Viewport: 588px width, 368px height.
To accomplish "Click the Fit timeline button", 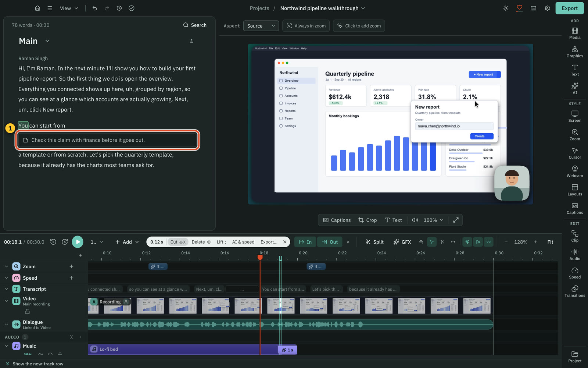I will [550, 242].
